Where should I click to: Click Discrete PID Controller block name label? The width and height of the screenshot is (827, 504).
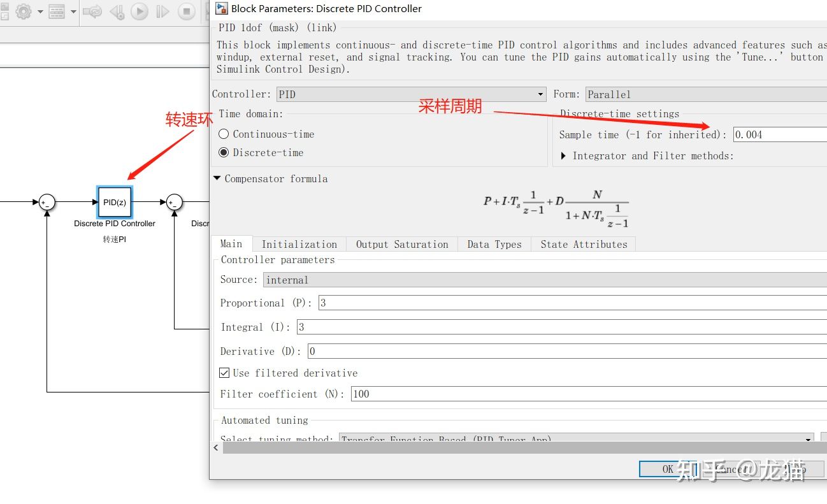coord(115,224)
